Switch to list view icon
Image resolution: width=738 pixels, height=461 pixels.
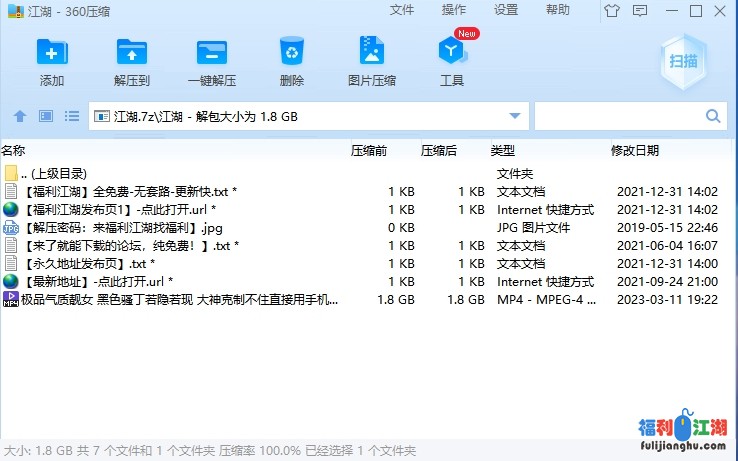[72, 116]
